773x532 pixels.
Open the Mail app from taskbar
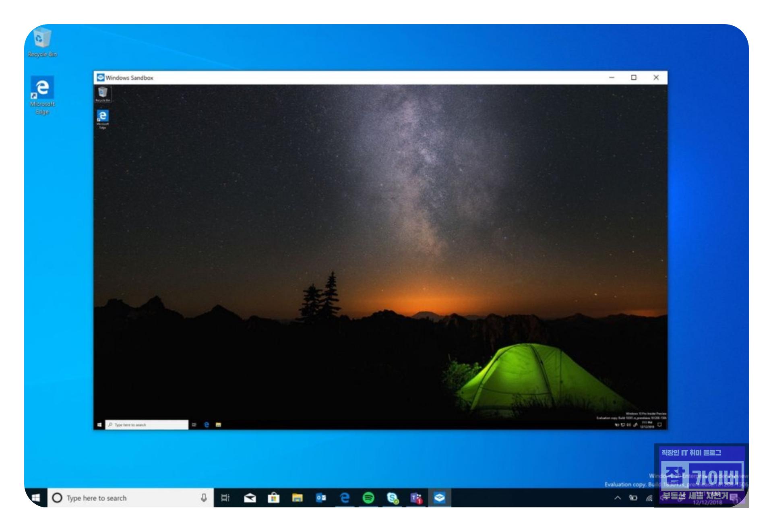(250, 498)
